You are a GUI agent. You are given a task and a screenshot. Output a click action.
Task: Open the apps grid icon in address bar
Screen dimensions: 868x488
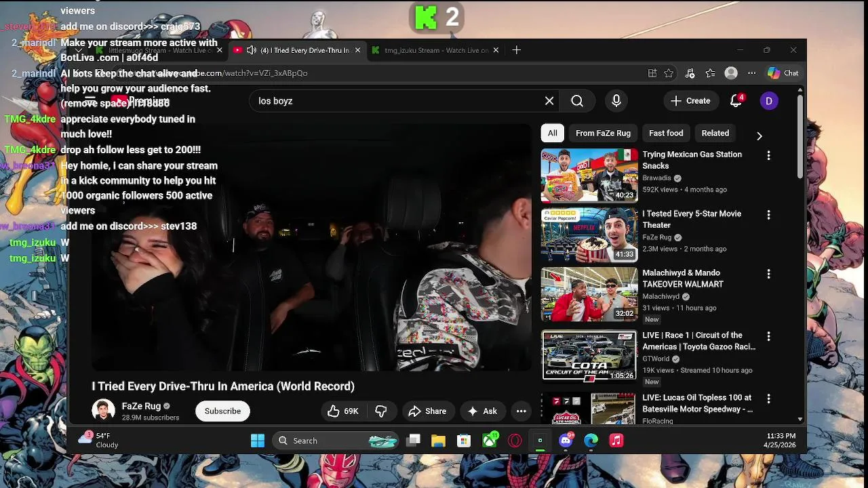click(652, 73)
